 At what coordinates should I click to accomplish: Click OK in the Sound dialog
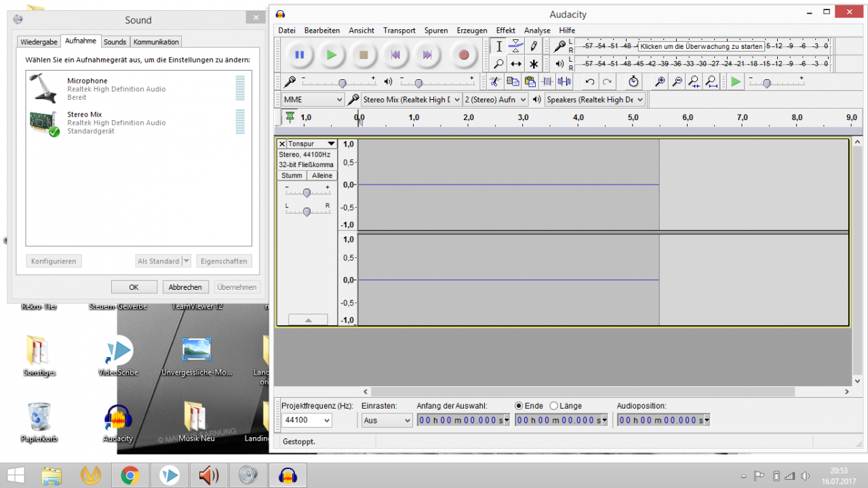[134, 287]
